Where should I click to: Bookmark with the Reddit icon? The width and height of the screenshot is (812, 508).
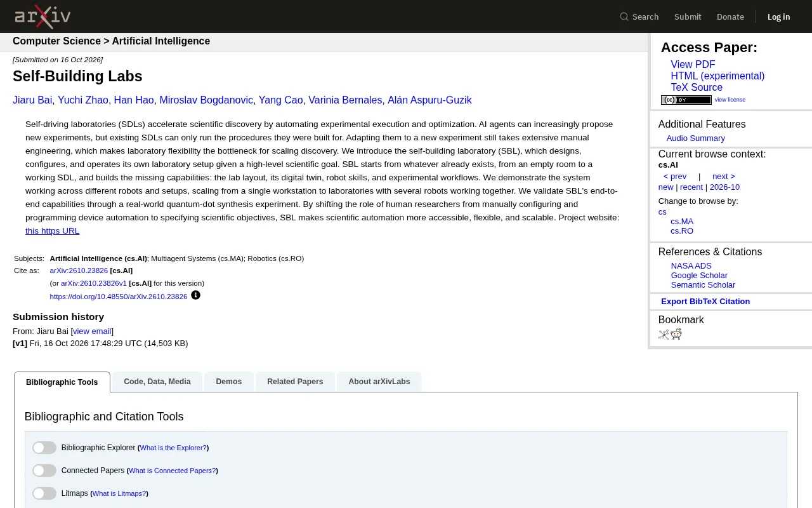pyautogui.click(x=676, y=335)
